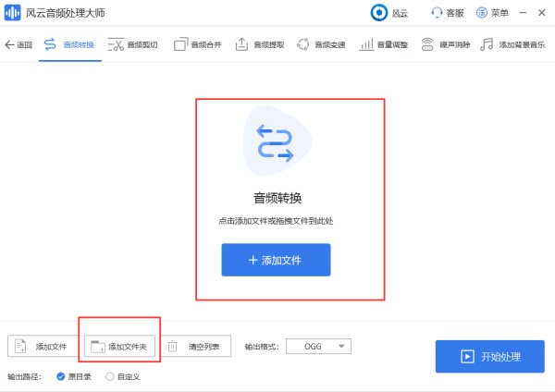Click the trash icon in 清空列表
555x392 pixels.
pyautogui.click(x=172, y=346)
